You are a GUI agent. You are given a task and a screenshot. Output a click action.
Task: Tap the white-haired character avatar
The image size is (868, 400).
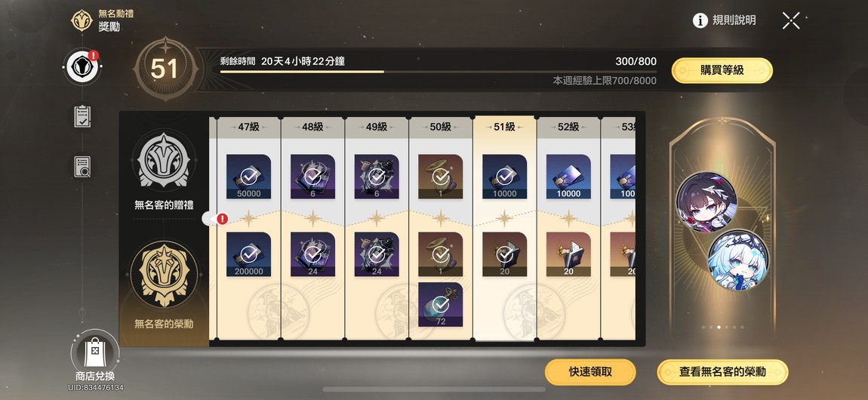[x=738, y=260]
